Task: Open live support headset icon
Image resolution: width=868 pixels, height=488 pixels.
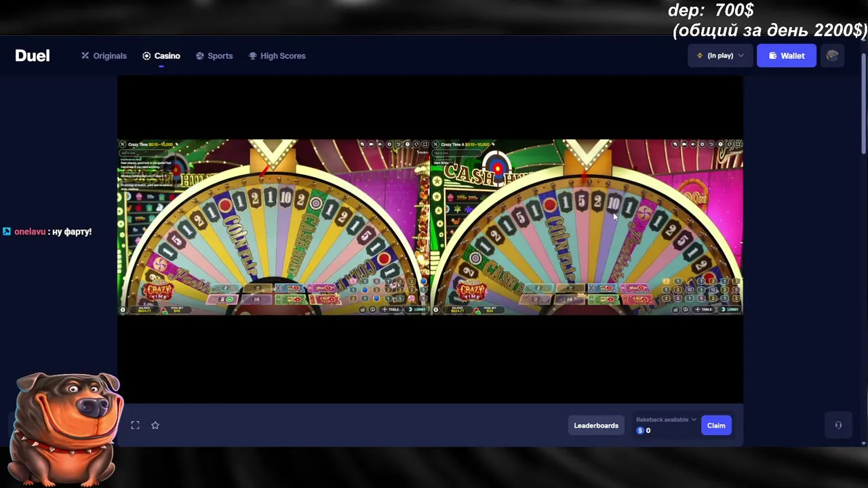Action: pyautogui.click(x=838, y=425)
